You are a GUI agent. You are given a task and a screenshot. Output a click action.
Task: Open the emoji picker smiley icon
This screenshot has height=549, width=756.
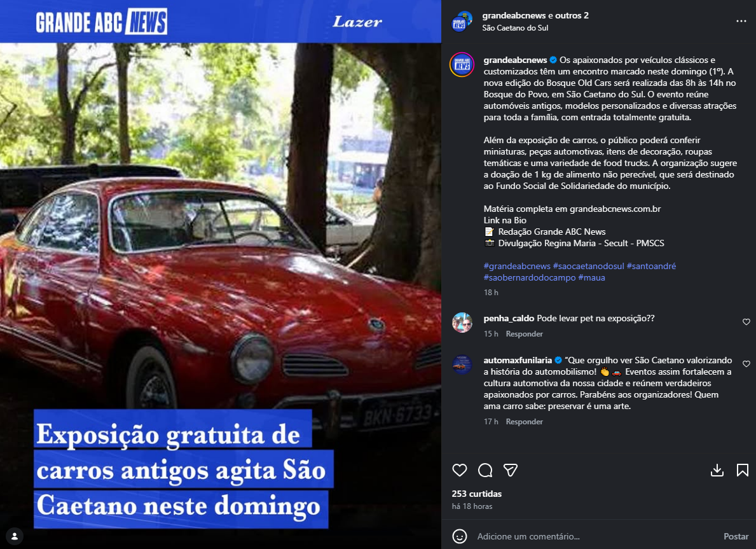(460, 536)
